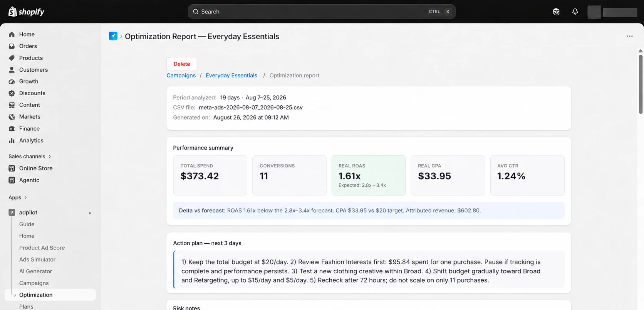Open adpilot Campaigns sidebar item
Image resolution: width=644 pixels, height=310 pixels.
point(34,283)
